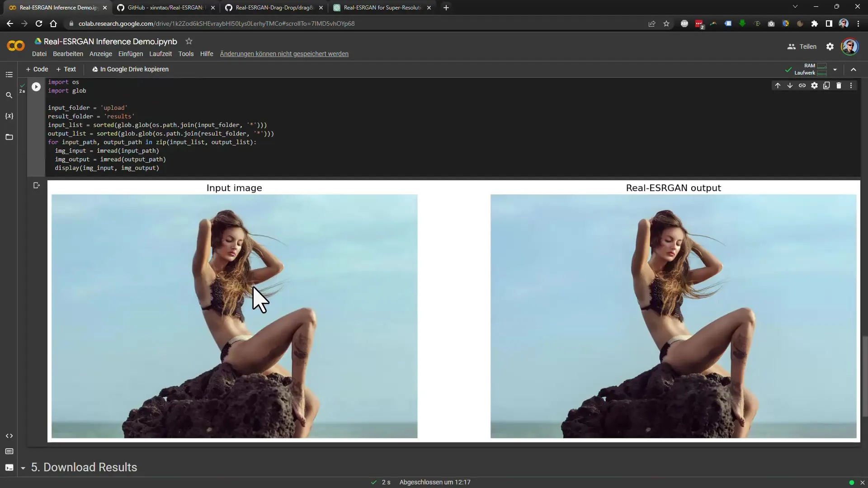Click the variables panel icon in sidebar

[9, 116]
